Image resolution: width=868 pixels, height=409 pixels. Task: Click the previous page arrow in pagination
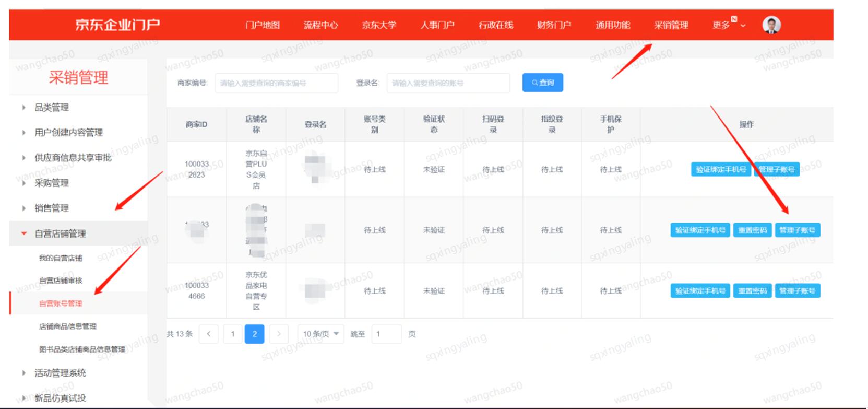pos(208,334)
